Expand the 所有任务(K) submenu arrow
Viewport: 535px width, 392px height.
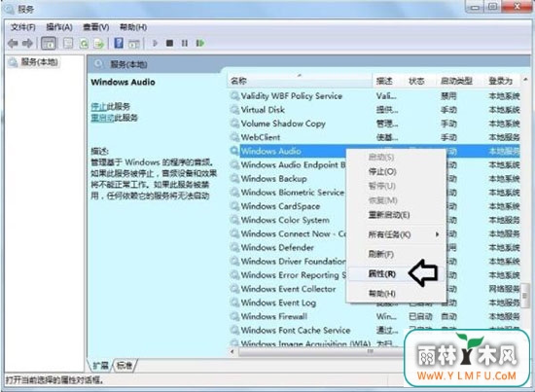tap(437, 234)
